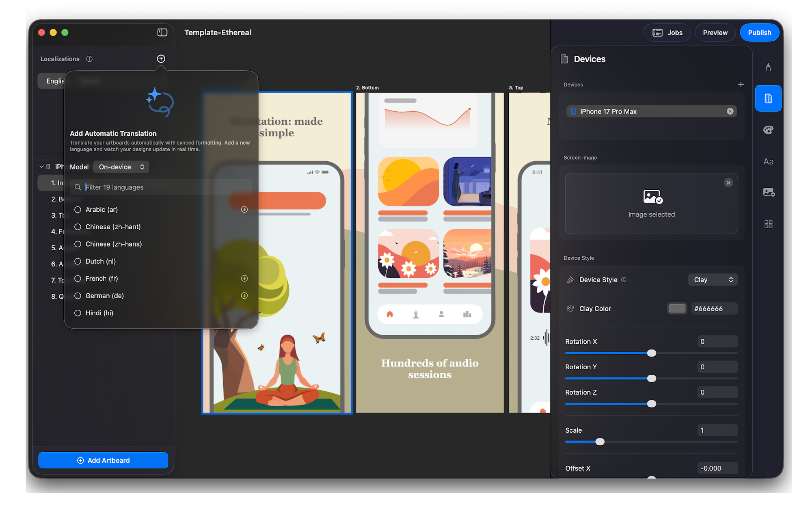Image resolution: width=812 pixels, height=516 pixels.
Task: Click the Publish button
Action: coord(759,33)
